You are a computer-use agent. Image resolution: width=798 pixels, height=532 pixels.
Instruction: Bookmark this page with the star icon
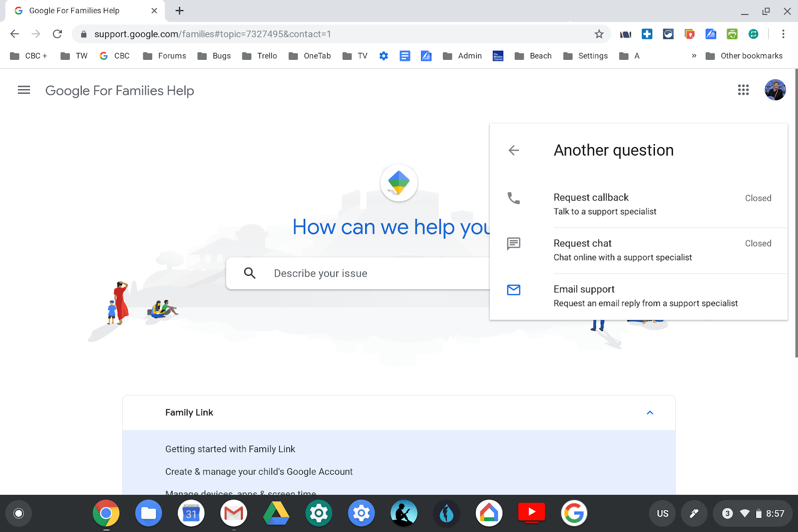pos(599,34)
